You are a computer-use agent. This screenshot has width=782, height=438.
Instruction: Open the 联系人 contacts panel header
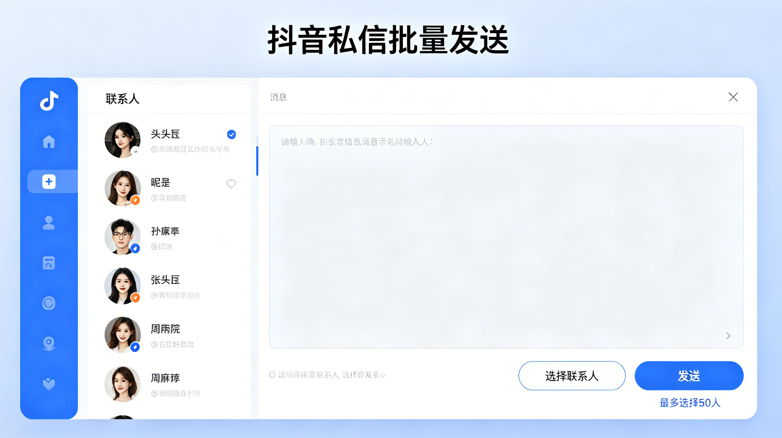click(123, 99)
